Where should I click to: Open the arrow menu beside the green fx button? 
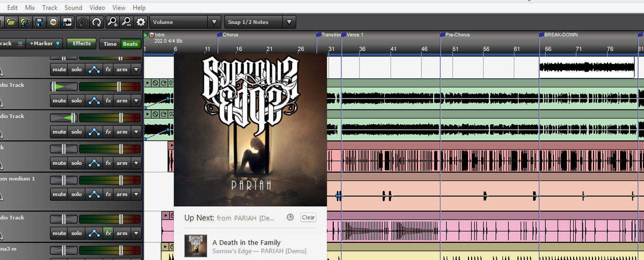click(x=136, y=234)
